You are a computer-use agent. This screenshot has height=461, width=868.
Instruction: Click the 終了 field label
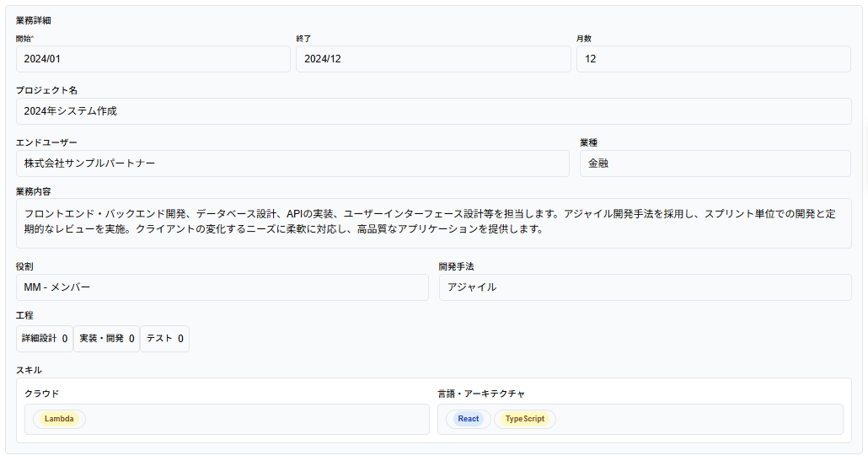(x=303, y=39)
